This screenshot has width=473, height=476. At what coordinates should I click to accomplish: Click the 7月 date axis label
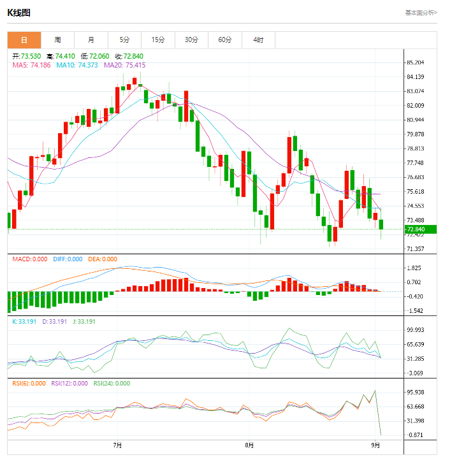pyautogui.click(x=117, y=445)
